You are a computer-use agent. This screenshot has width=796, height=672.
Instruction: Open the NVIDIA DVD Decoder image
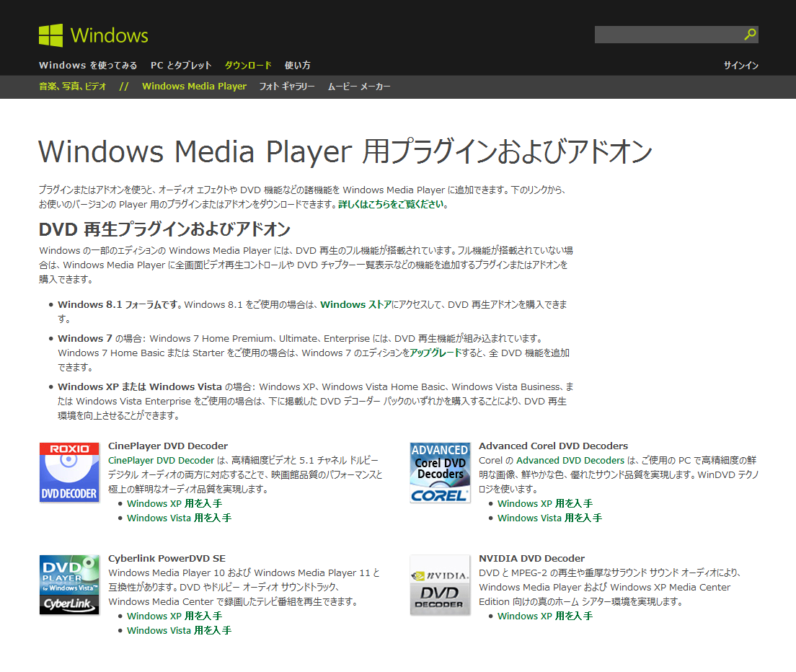tap(440, 585)
